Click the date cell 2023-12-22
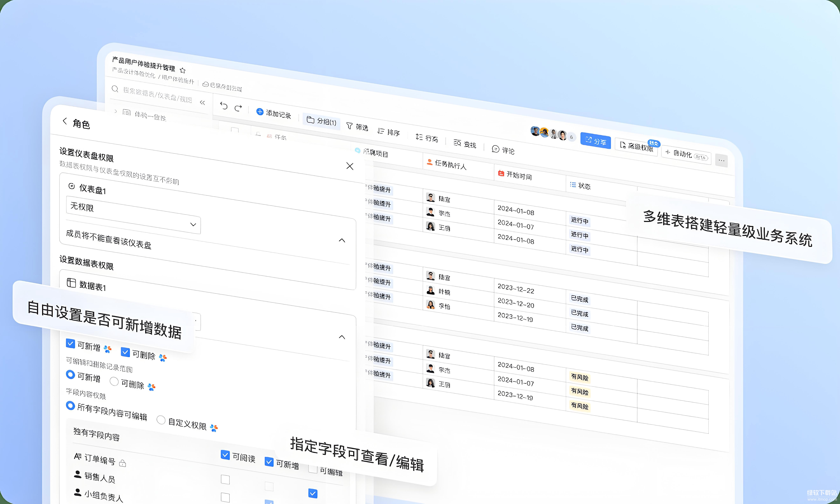The image size is (840, 504). click(516, 289)
